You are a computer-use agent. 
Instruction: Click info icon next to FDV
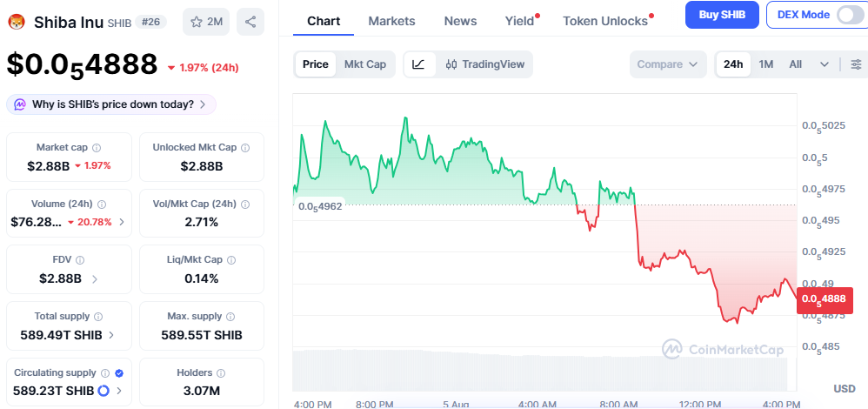[80, 260]
